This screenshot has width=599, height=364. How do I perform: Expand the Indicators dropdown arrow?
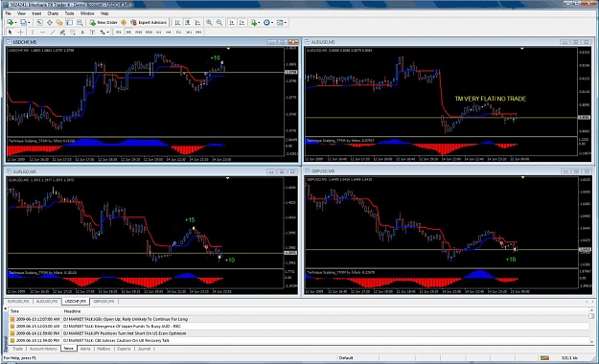coord(259,23)
